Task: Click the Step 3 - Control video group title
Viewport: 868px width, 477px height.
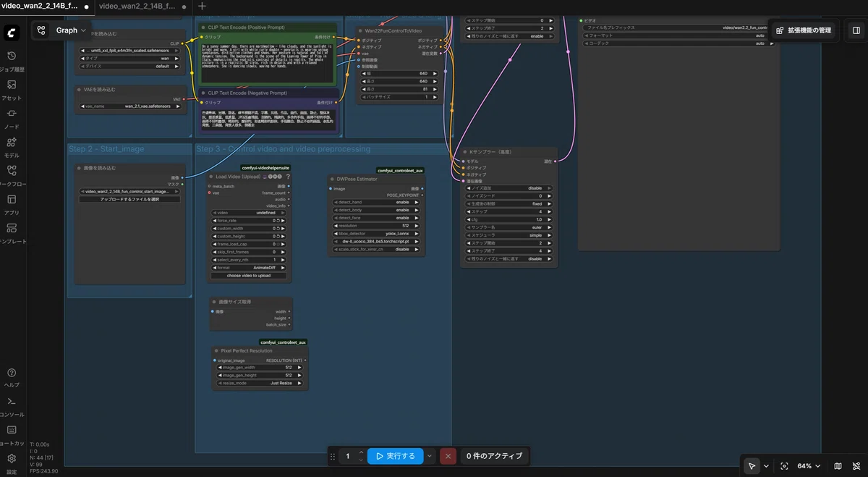Action: click(284, 149)
